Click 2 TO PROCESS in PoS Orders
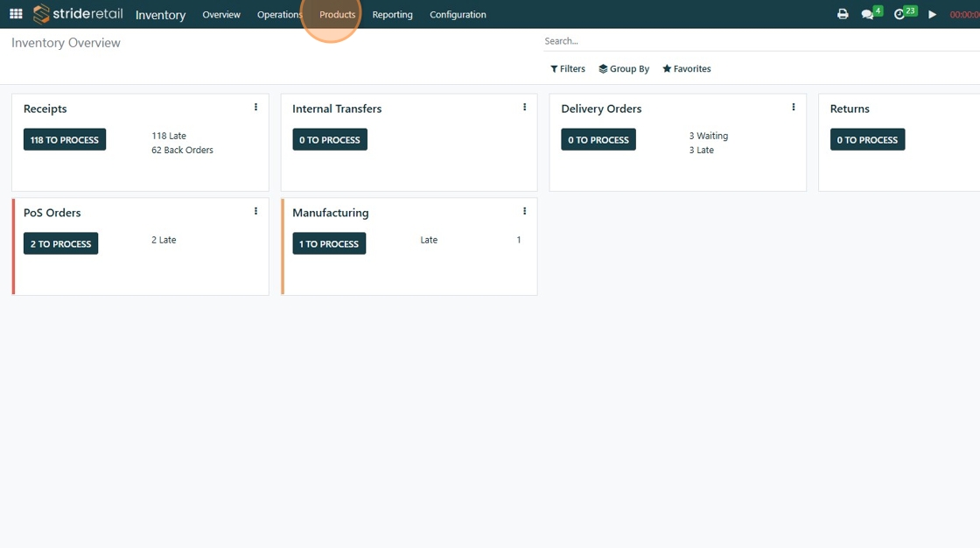The width and height of the screenshot is (980, 548). [x=60, y=243]
